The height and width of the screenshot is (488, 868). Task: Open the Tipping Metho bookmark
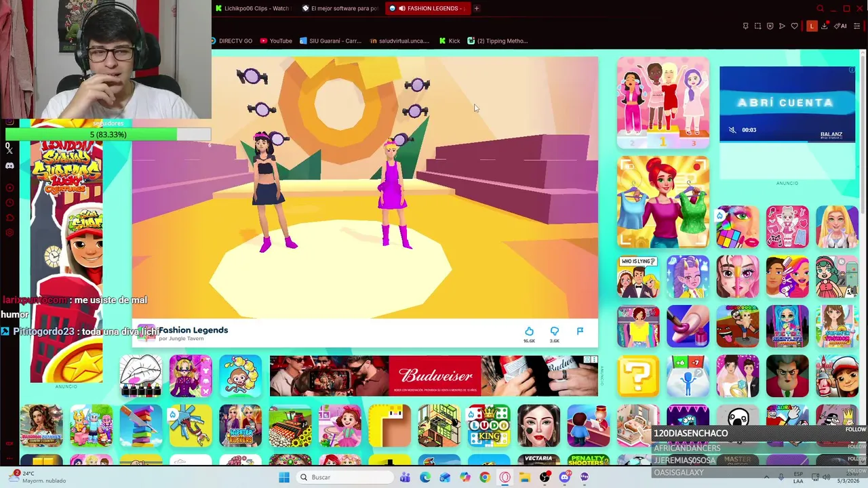497,41
